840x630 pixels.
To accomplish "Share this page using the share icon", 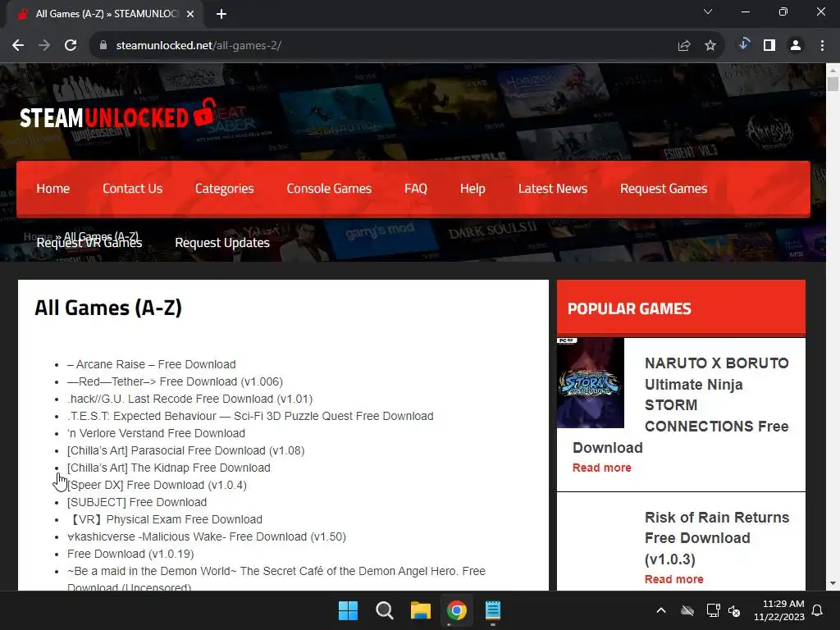I will 684,46.
